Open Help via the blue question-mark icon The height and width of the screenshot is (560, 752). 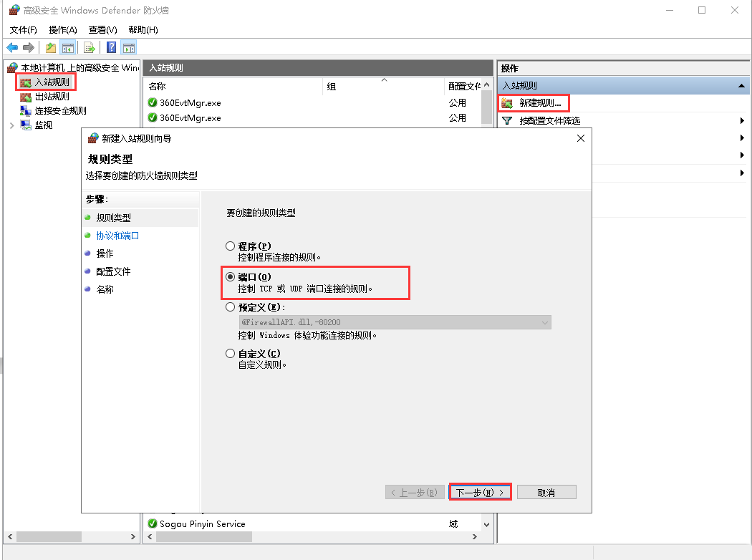tap(111, 47)
